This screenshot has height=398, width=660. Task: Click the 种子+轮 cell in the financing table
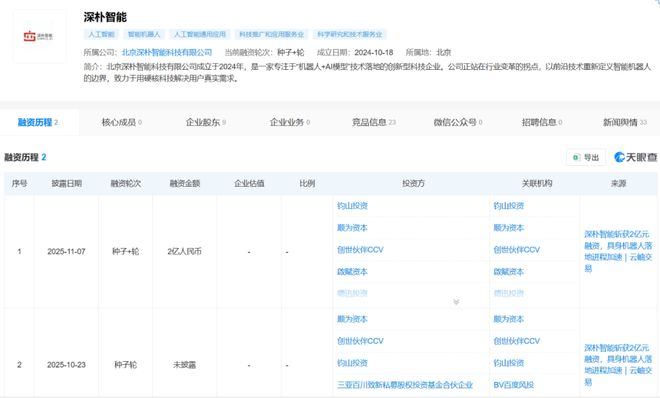[125, 252]
